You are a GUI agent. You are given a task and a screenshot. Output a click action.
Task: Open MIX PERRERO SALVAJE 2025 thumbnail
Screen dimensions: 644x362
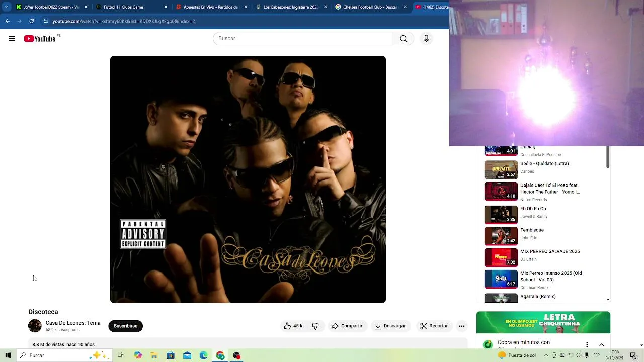501,257
